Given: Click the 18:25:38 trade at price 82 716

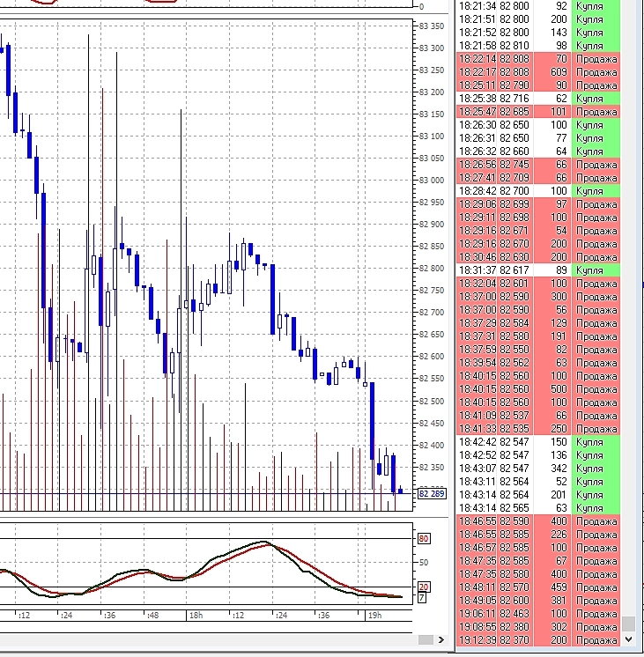Looking at the screenshot, I should [539, 99].
